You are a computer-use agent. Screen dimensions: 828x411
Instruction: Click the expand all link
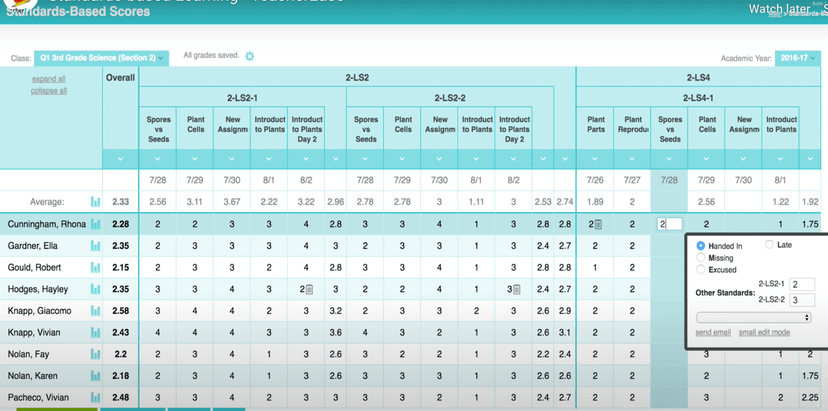[49, 78]
